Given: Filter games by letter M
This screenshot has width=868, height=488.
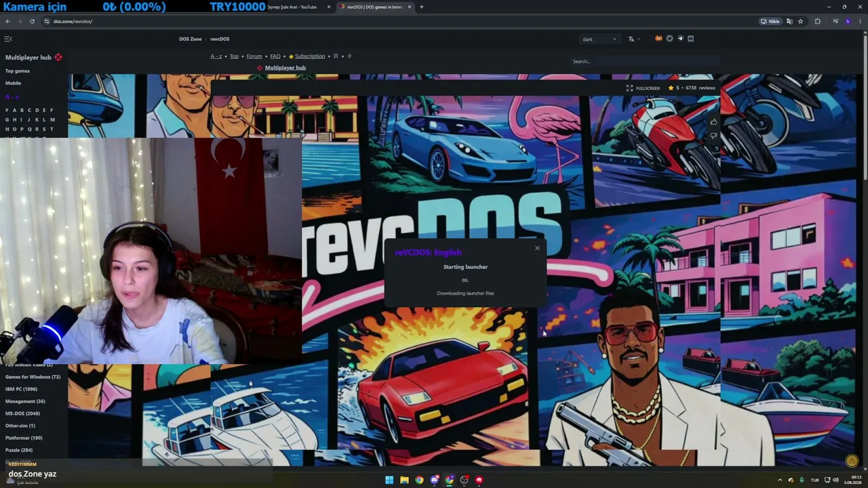Looking at the screenshot, I should [52, 119].
